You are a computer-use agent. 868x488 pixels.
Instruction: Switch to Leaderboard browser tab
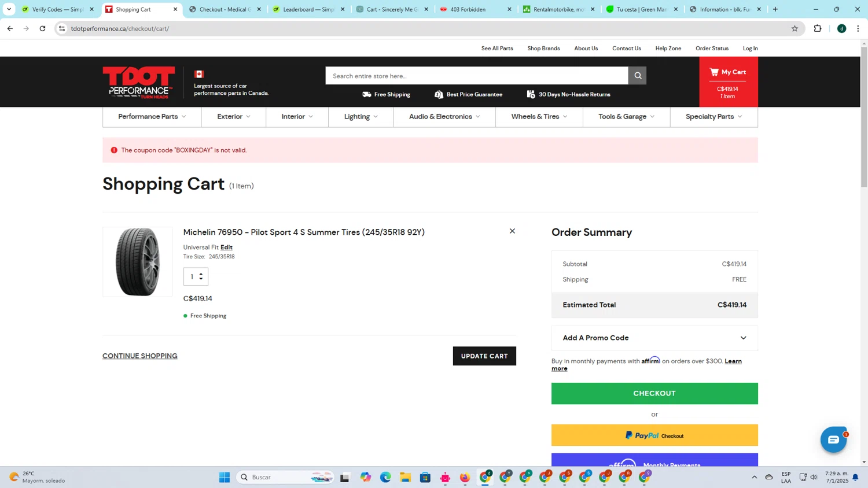[308, 9]
